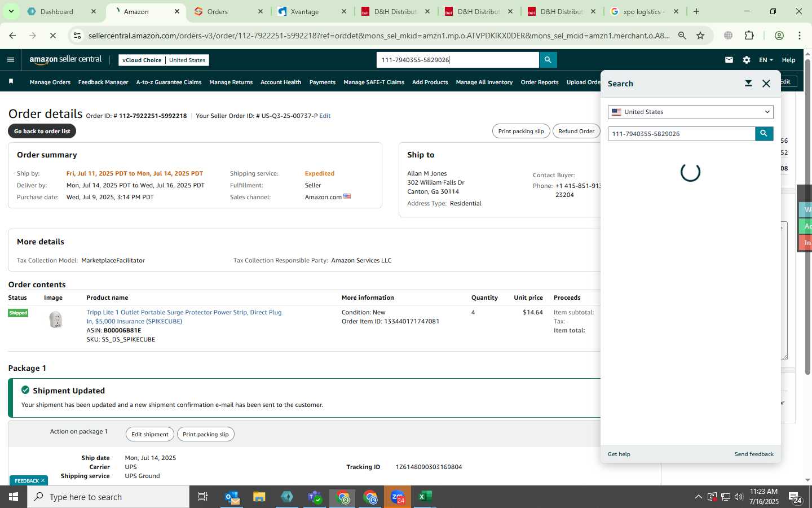Open Microsoft Teams from the taskbar
Viewport: 812px width, 508px height.
pos(315,497)
